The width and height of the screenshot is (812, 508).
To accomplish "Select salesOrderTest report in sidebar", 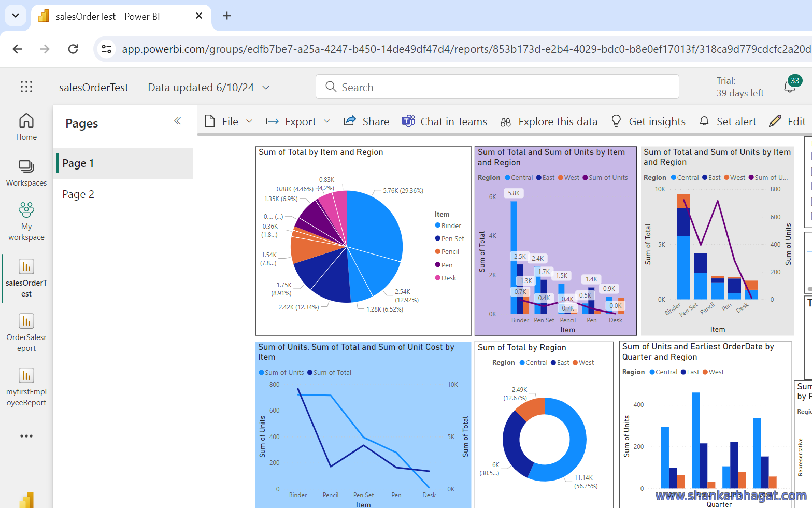I will click(26, 277).
